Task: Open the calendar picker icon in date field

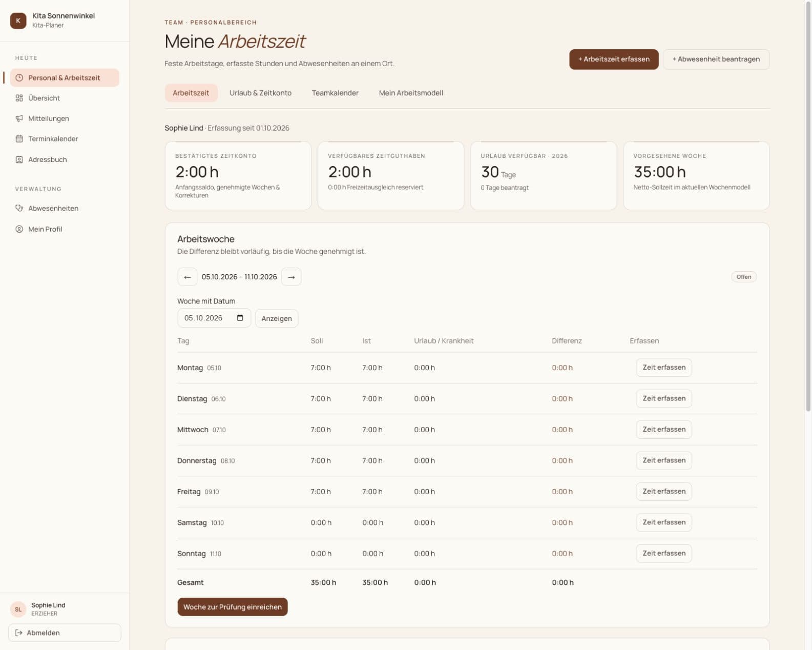Action: coord(240,318)
